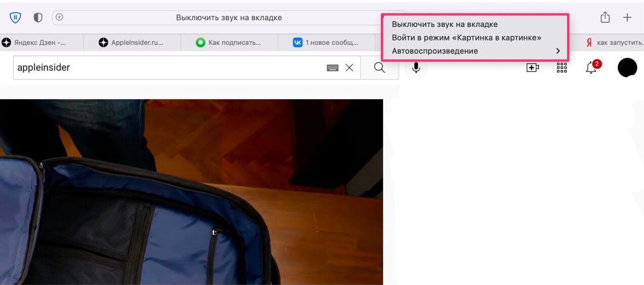
Task: Switch to the VK «1 новое сообщ...» tab
Action: coord(326,43)
